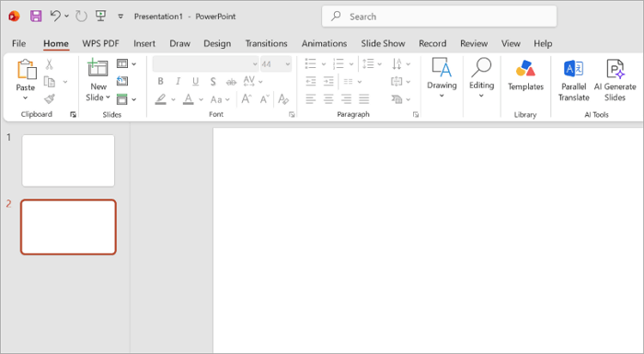This screenshot has height=354, width=644.
Task: Toggle Bold formatting
Action: tap(161, 81)
